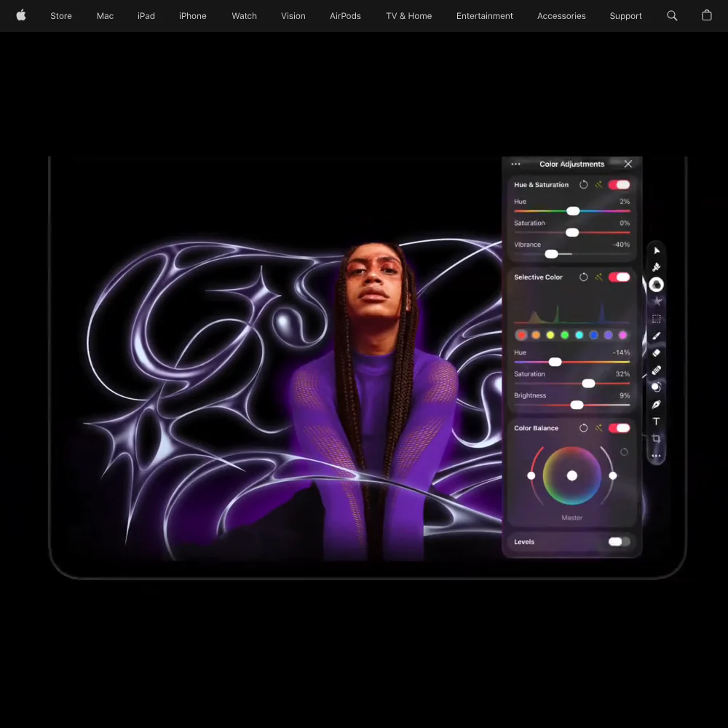
Task: Enable the Levels toggle
Action: (x=620, y=542)
